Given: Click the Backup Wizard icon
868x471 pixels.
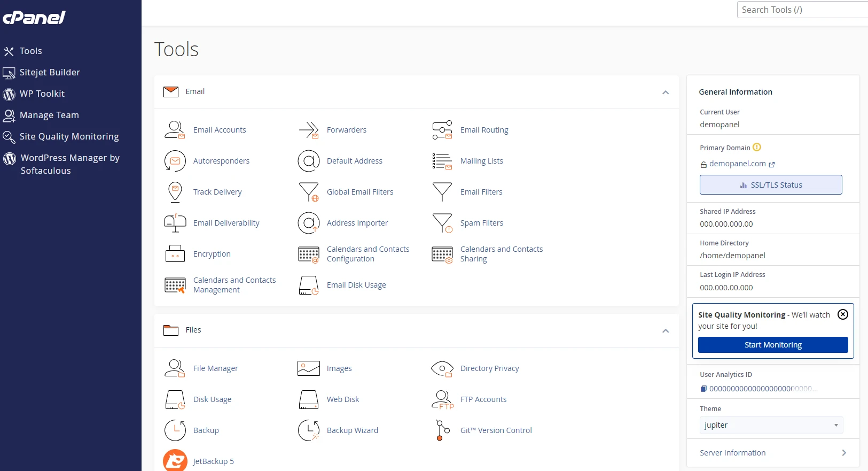Looking at the screenshot, I should [x=309, y=430].
